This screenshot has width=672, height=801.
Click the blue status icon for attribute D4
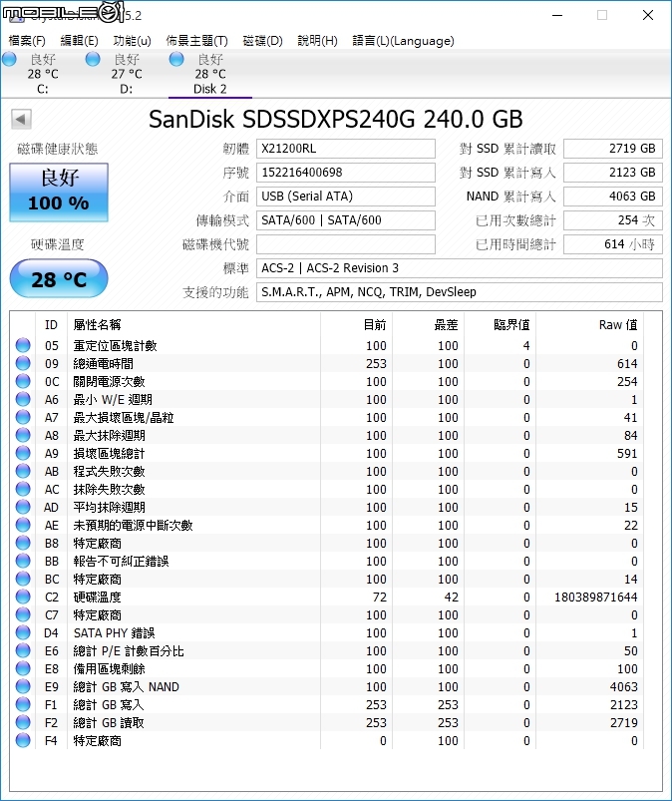23,633
